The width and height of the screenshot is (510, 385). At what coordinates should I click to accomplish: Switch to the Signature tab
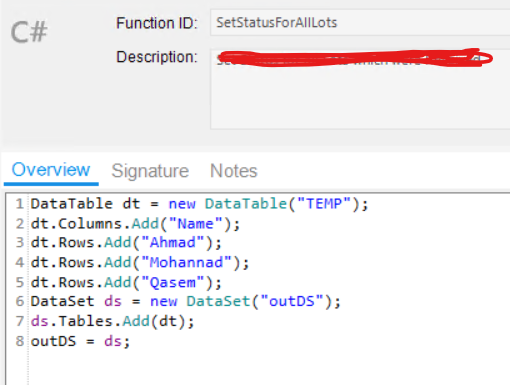point(150,171)
